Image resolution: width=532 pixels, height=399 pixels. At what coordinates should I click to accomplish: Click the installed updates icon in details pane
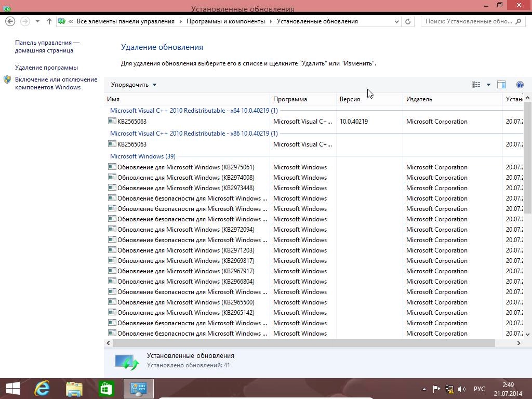[x=127, y=362]
